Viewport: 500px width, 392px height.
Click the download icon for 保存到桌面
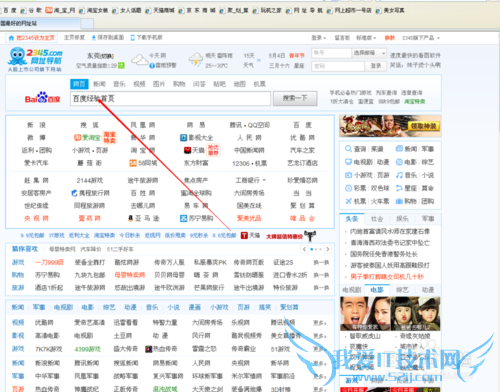(94, 38)
